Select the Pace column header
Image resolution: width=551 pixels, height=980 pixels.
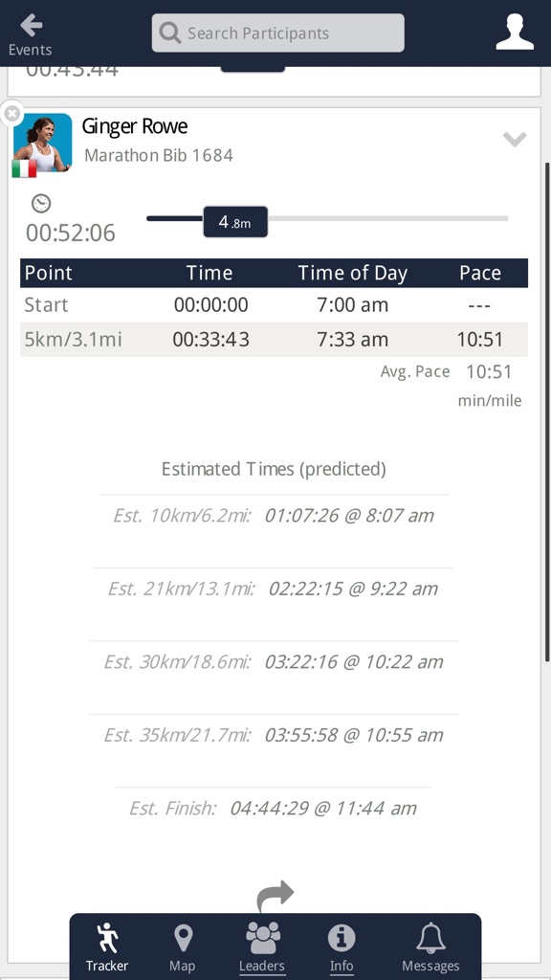[481, 273]
